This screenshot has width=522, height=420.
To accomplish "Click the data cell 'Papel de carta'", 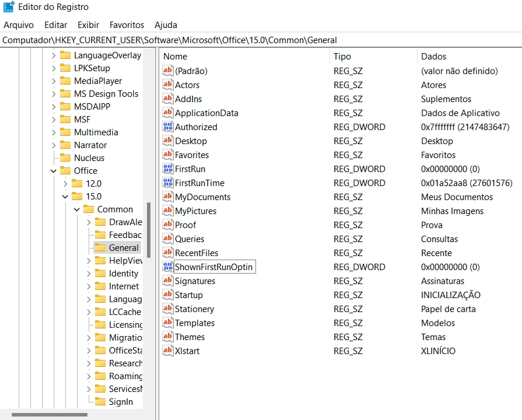I will pos(448,309).
